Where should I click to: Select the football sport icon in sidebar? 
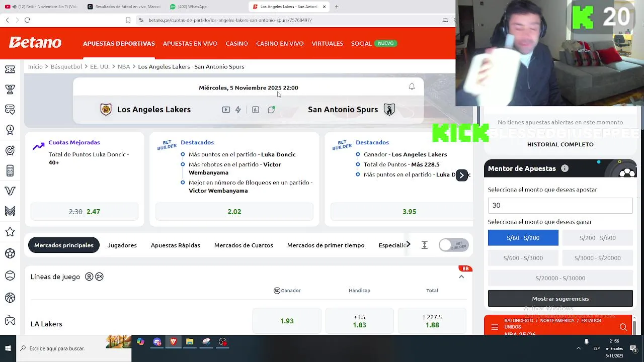coord(10,253)
